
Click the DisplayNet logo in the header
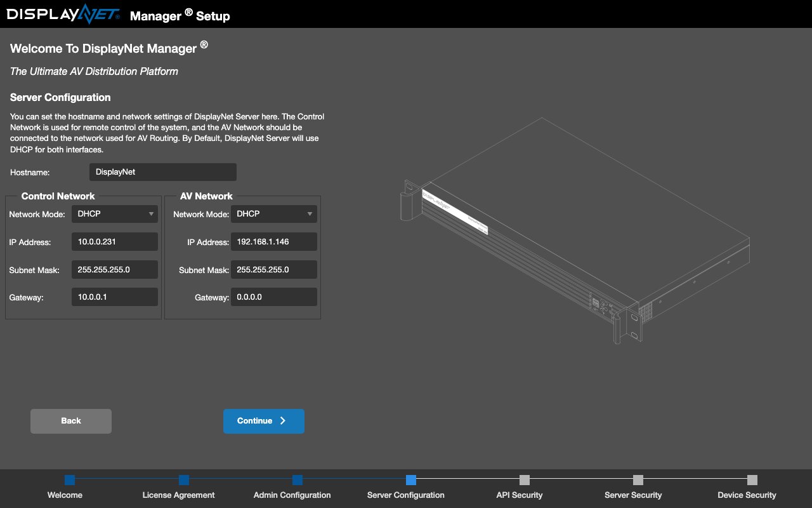(x=63, y=14)
